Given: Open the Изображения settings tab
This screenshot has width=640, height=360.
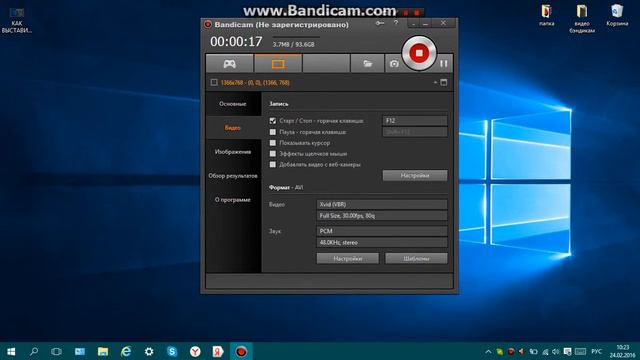Looking at the screenshot, I should [x=233, y=152].
